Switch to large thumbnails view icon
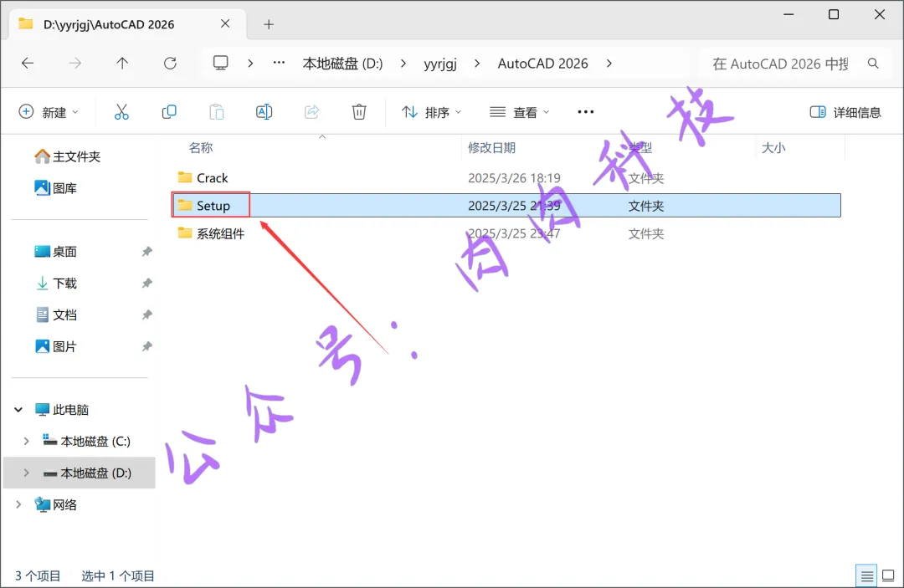This screenshot has height=588, width=904. (x=888, y=575)
